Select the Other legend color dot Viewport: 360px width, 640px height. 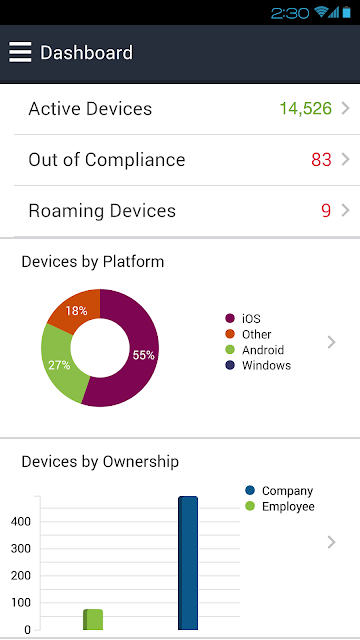[230, 334]
